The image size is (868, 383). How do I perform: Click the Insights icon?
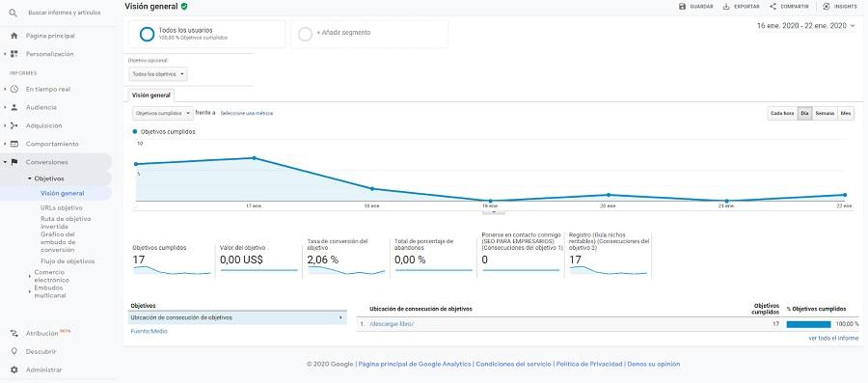827,7
